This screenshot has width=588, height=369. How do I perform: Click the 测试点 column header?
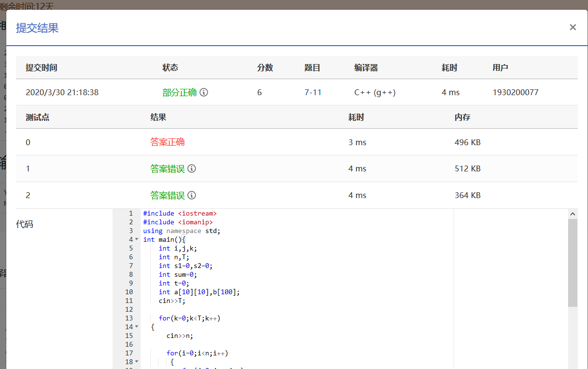[x=37, y=117]
